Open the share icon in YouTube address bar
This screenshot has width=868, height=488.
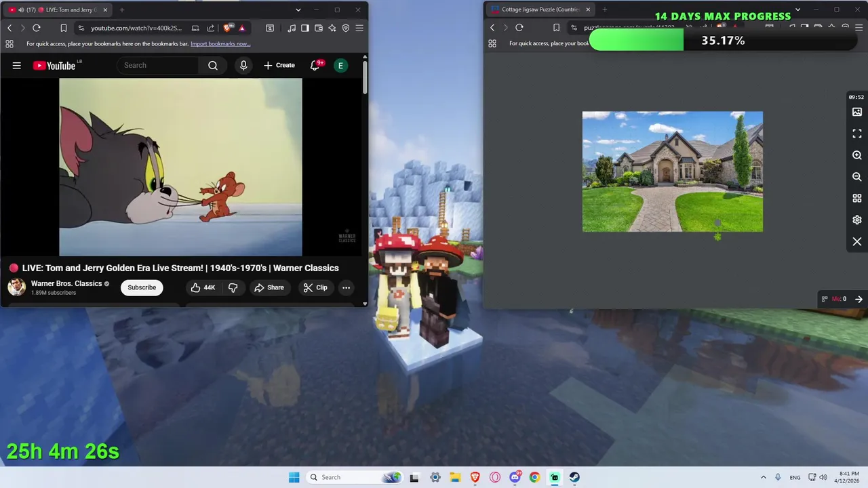(210, 28)
